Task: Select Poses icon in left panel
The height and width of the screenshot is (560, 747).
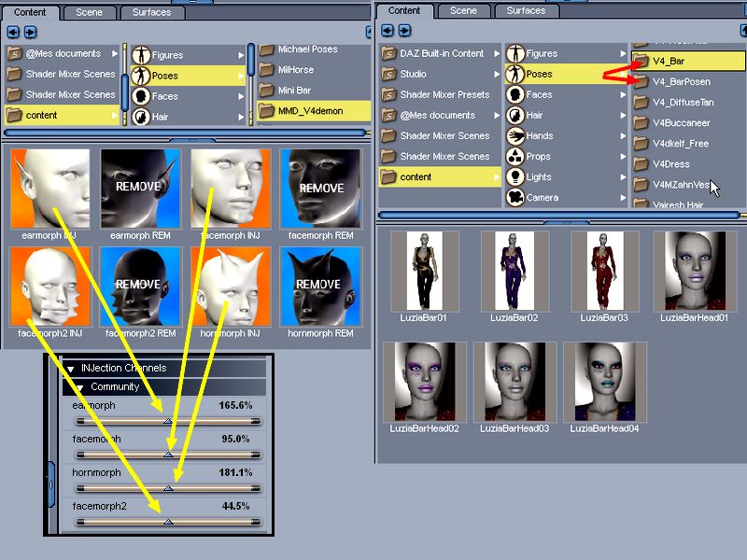Action: coord(141,76)
